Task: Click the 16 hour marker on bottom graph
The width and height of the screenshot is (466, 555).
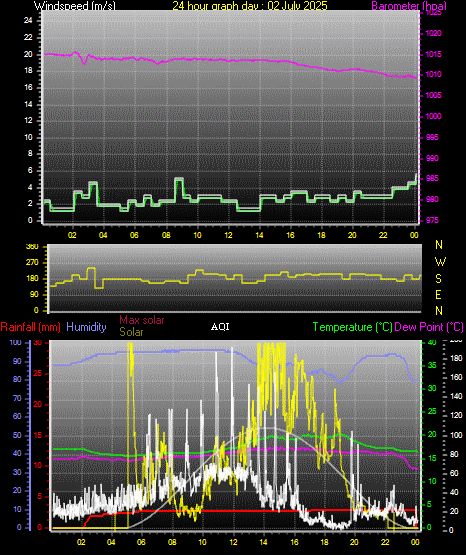Action: pyautogui.click(x=294, y=542)
